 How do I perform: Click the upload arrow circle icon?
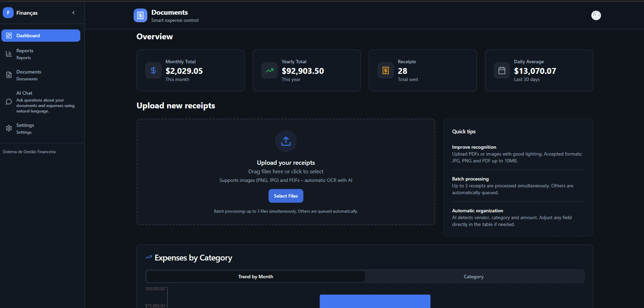tap(286, 141)
